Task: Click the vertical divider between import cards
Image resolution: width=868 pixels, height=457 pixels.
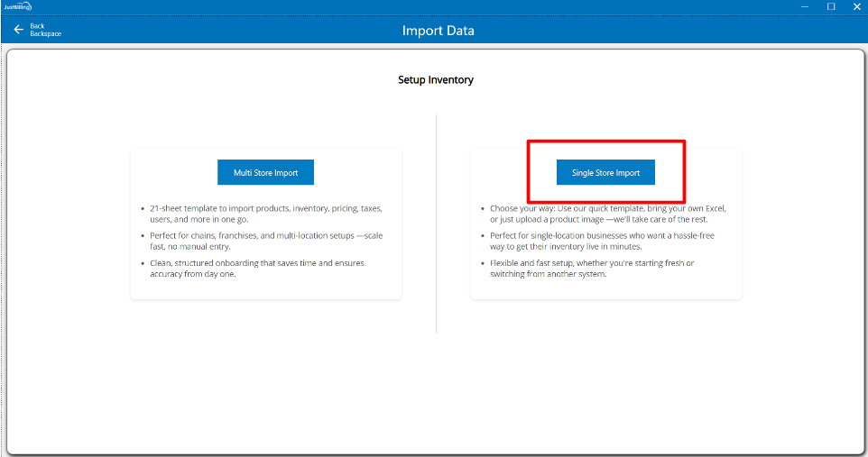Action: [x=437, y=225]
